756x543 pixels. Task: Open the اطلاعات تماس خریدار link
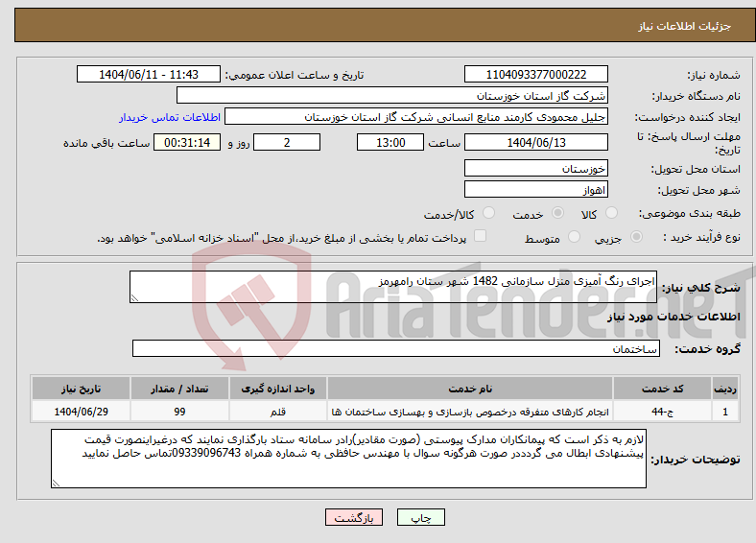click(170, 117)
